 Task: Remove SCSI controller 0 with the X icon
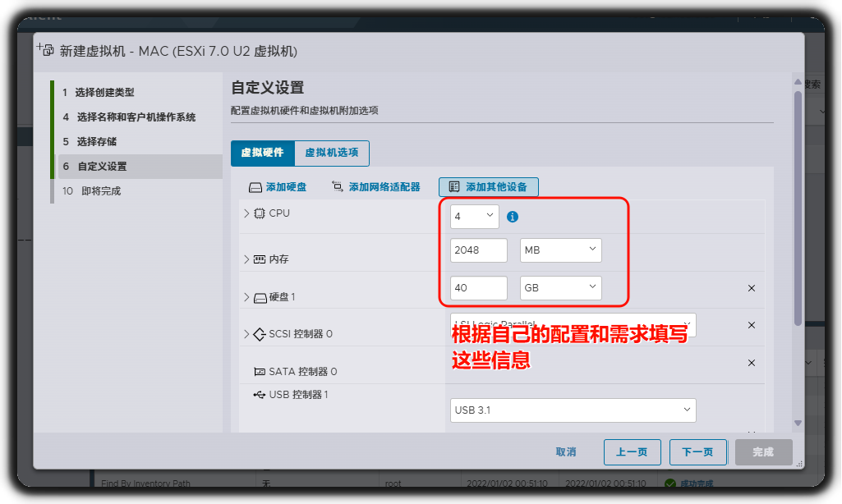tap(751, 326)
